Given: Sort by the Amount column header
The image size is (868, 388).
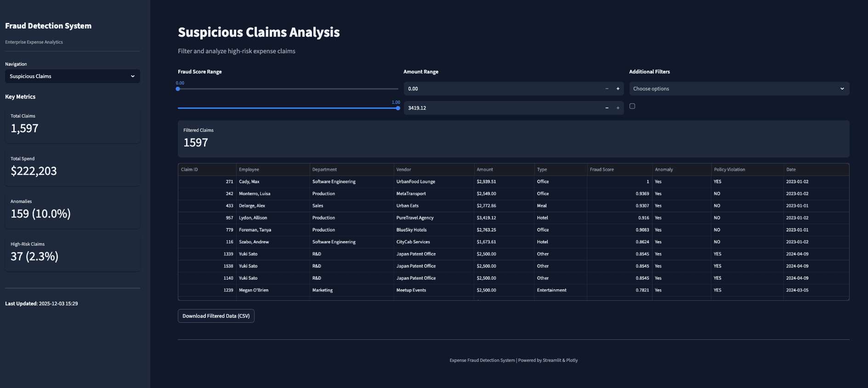Looking at the screenshot, I should point(504,169).
